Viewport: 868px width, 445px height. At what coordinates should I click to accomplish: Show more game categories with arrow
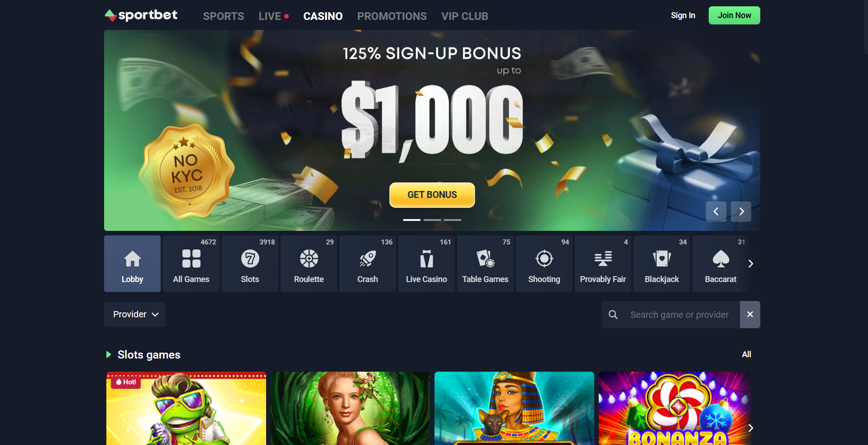pyautogui.click(x=751, y=263)
